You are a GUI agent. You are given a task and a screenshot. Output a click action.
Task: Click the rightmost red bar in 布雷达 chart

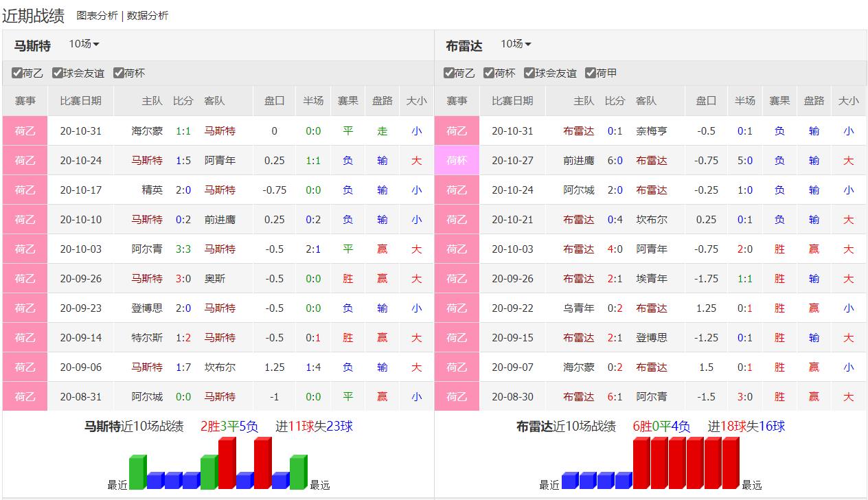point(730,464)
